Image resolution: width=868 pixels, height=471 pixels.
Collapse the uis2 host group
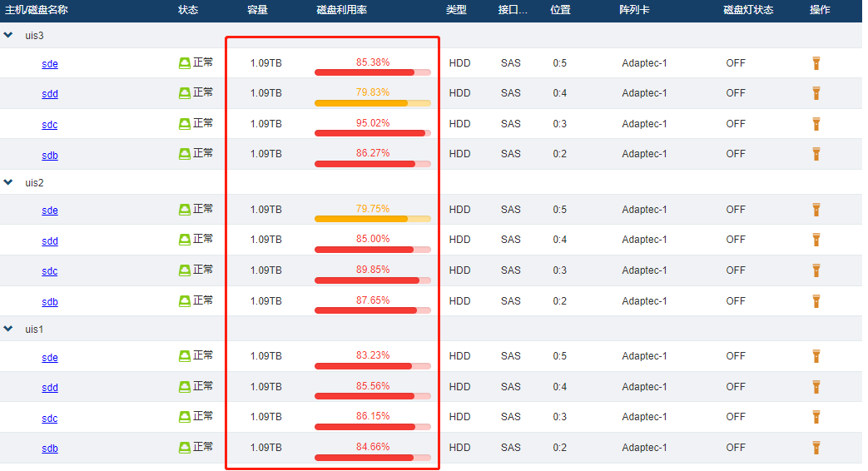point(8,181)
